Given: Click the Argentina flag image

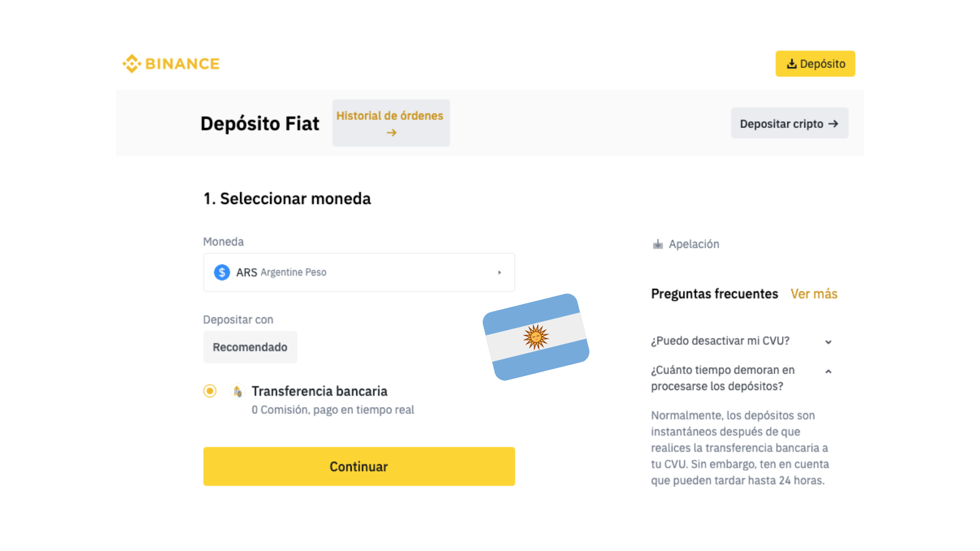Looking at the screenshot, I should [536, 337].
